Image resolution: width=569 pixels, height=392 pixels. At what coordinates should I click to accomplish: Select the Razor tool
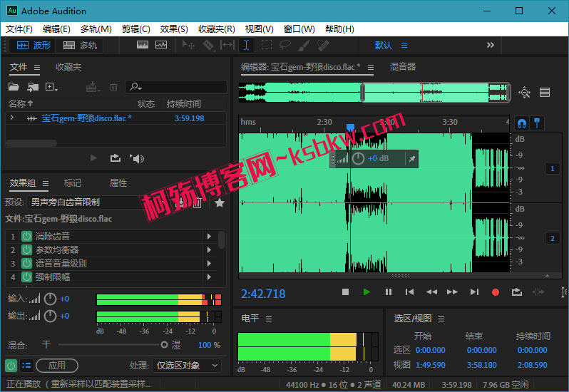(208, 45)
